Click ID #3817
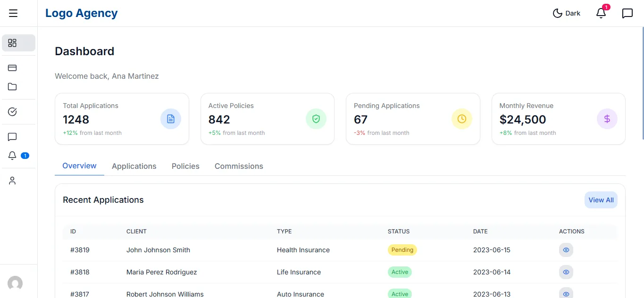 point(80,294)
